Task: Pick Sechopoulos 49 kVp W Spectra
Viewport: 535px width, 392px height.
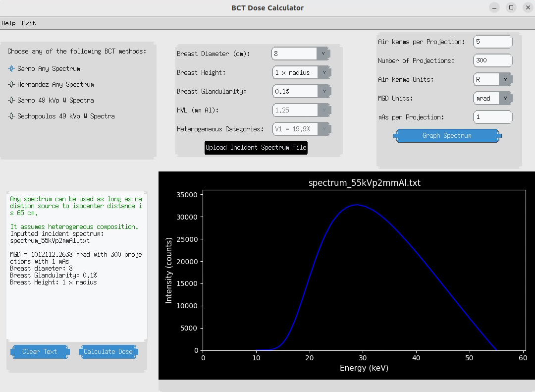Action: coord(12,116)
